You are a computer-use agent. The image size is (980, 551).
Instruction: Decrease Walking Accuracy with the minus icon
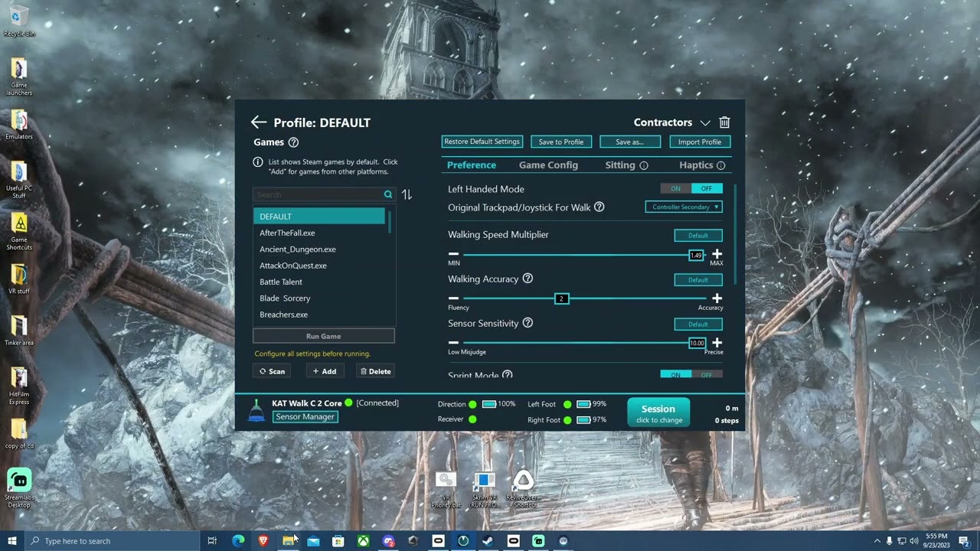(x=453, y=298)
